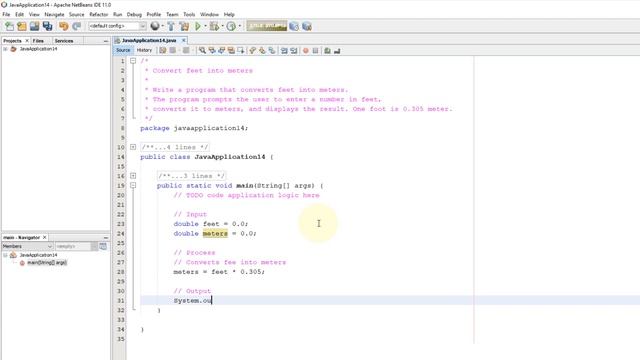
Task: Click the Navigator filters icon beside the filter field
Action: (x=103, y=246)
